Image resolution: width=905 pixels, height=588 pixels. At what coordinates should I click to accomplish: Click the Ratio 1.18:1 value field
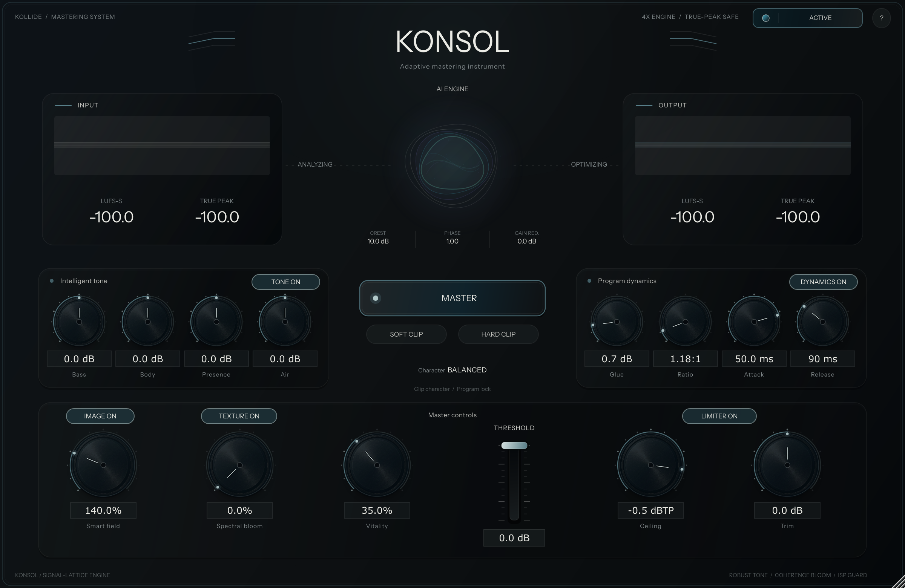685,359
